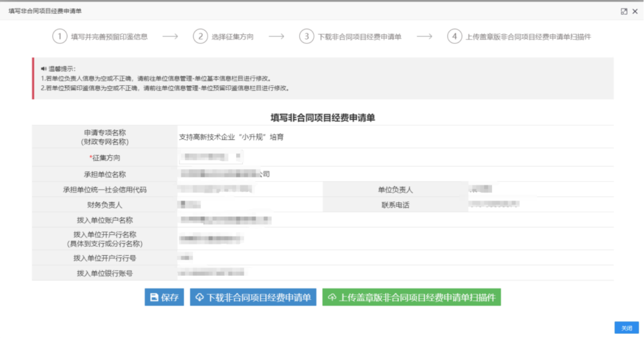Click the maximize dialog icon

coord(624,11)
